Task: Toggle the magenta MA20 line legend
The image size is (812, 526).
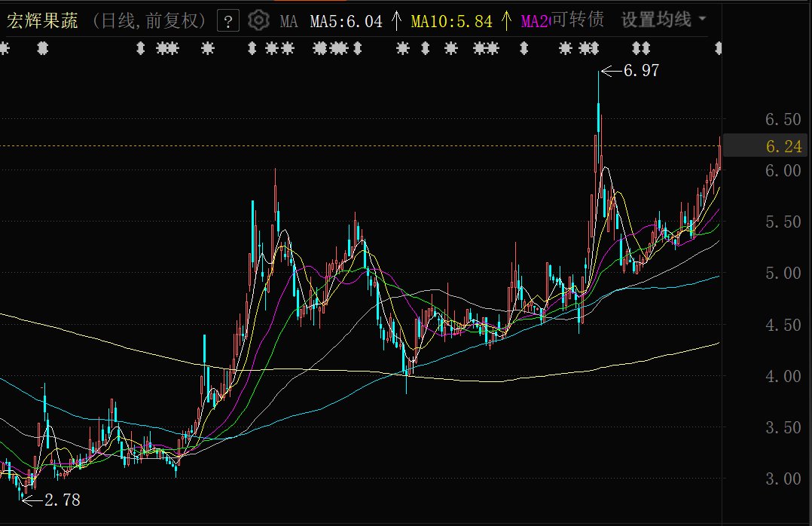Action: click(x=535, y=21)
